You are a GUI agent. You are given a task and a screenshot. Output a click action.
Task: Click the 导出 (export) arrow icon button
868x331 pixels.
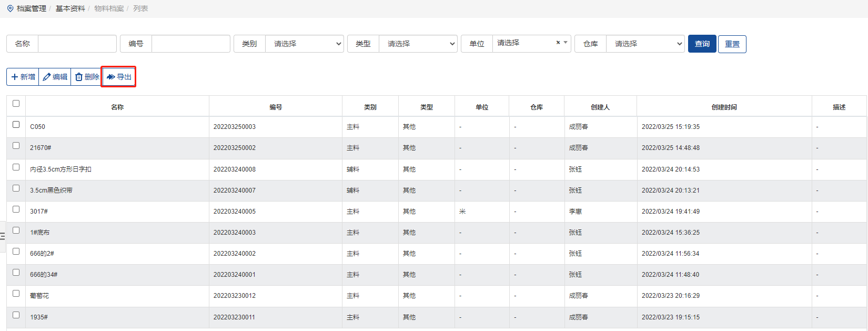(x=119, y=77)
